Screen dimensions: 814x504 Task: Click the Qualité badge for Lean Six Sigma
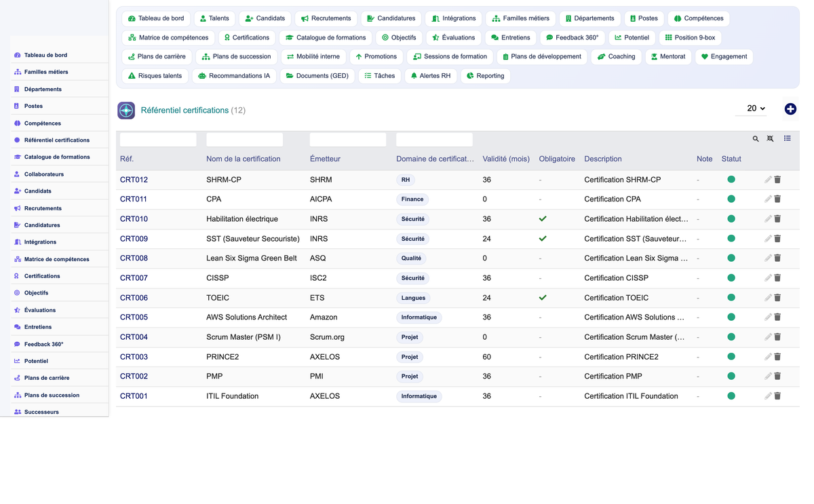point(411,258)
